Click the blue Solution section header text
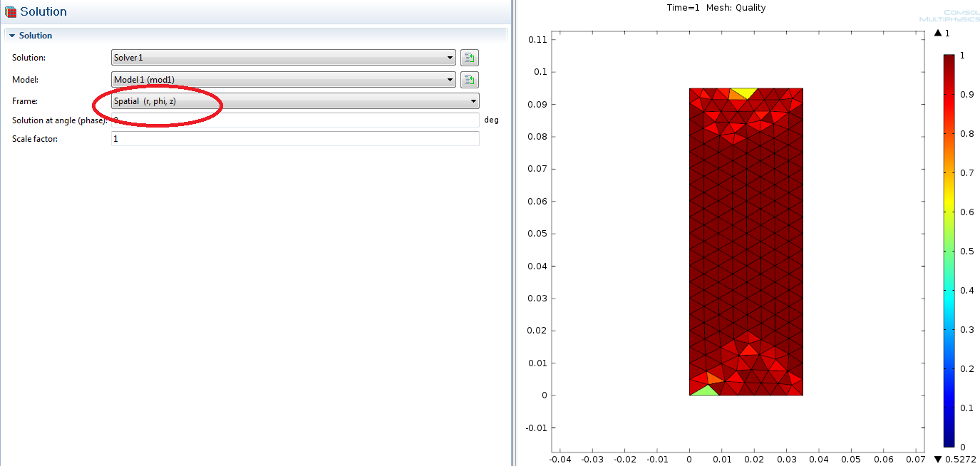The height and width of the screenshot is (466, 980). [36, 36]
